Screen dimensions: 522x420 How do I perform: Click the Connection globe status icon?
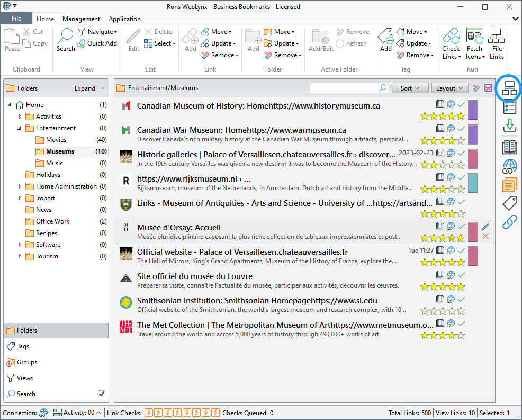pos(43,413)
